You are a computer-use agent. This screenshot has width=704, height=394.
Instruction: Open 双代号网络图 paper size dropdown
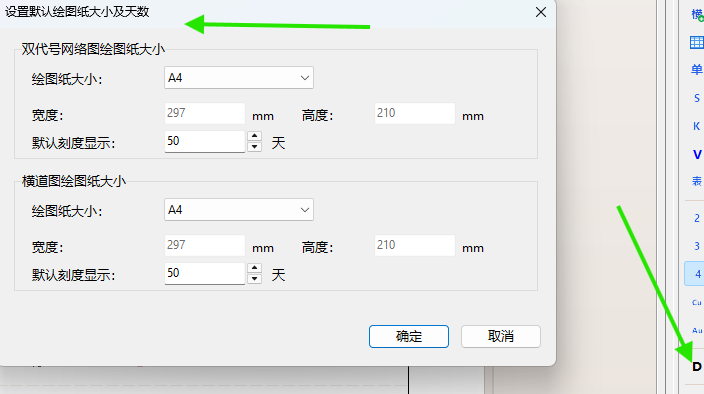pos(239,78)
